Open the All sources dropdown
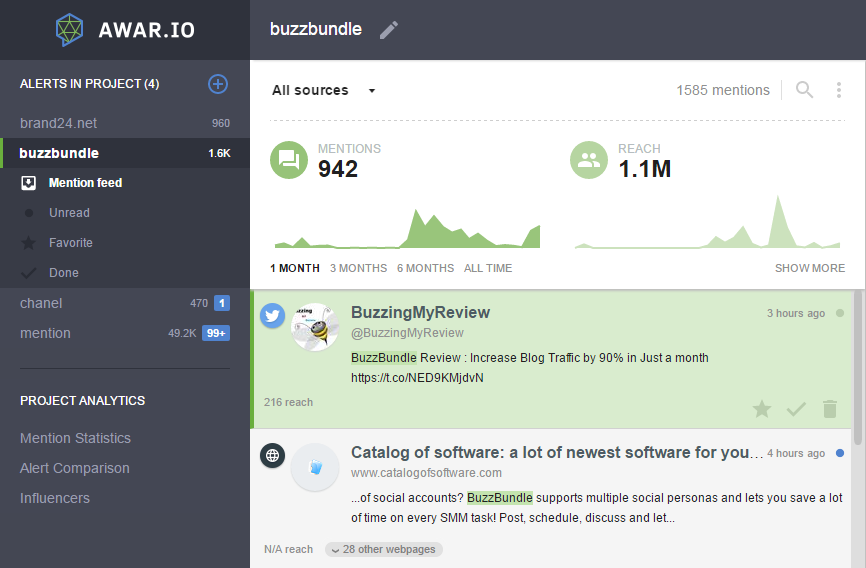Image resolution: width=866 pixels, height=568 pixels. click(x=324, y=90)
